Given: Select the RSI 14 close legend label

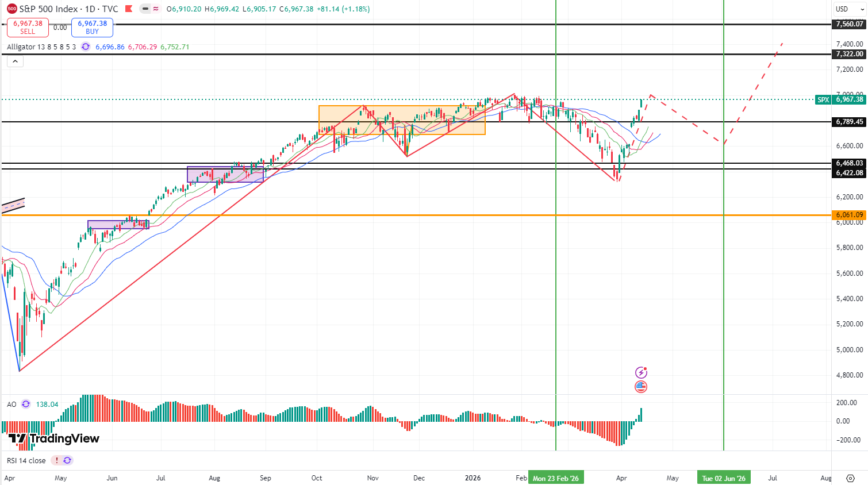Looking at the screenshot, I should (x=26, y=460).
